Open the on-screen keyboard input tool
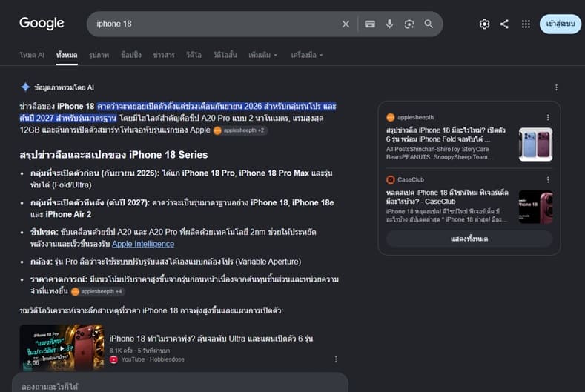 coord(370,24)
